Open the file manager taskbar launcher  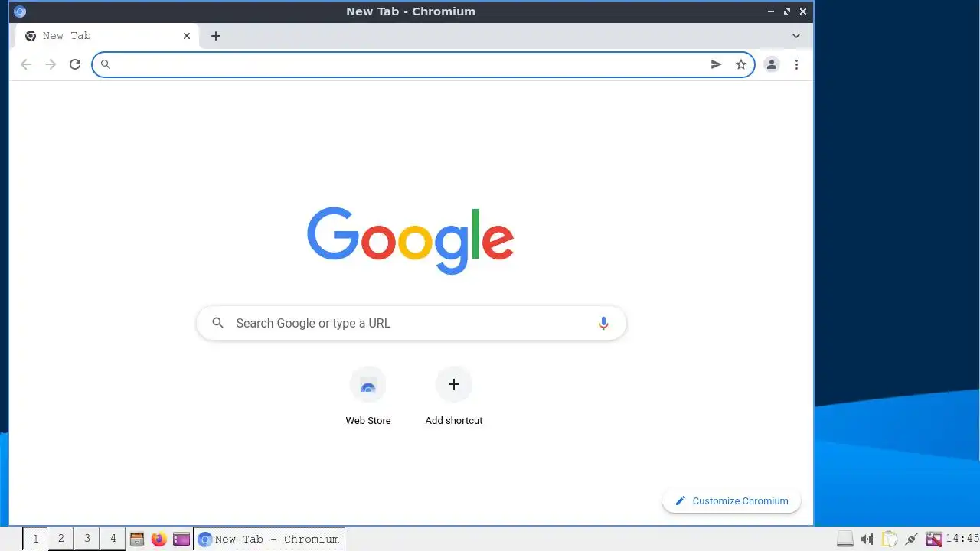tap(137, 539)
